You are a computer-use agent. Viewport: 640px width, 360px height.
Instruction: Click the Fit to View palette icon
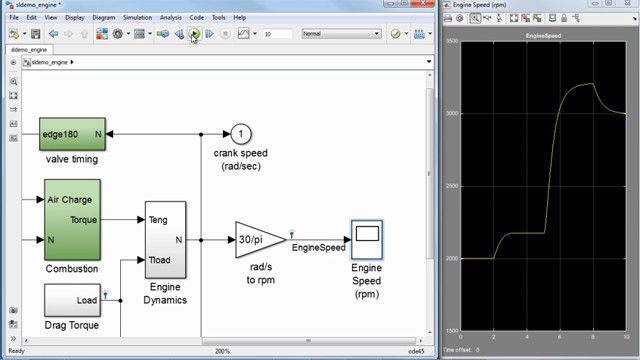[13, 96]
